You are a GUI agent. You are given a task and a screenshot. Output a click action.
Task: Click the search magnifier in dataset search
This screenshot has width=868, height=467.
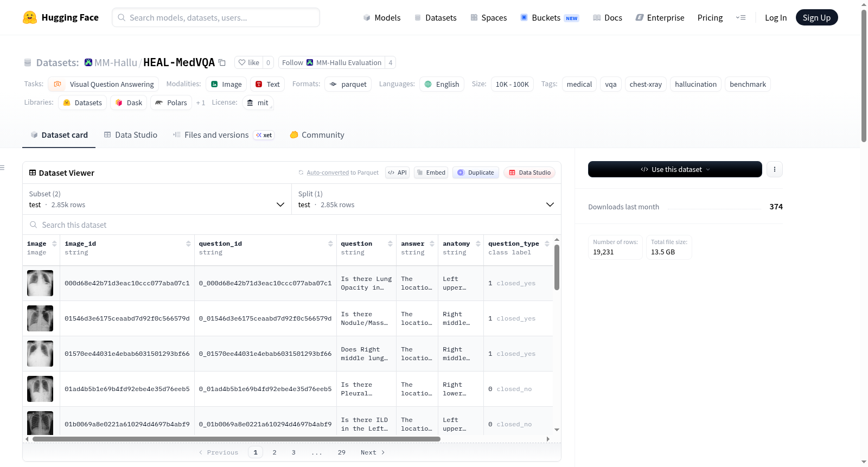pyautogui.click(x=34, y=225)
